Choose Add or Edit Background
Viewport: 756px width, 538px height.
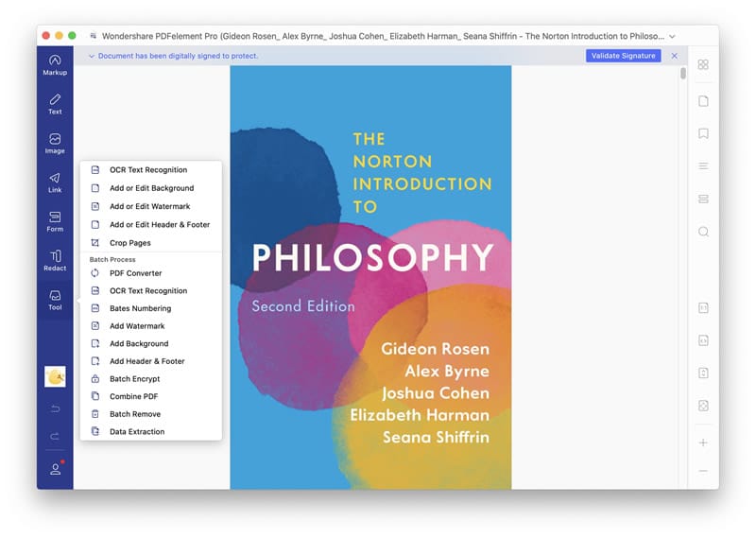pyautogui.click(x=151, y=188)
